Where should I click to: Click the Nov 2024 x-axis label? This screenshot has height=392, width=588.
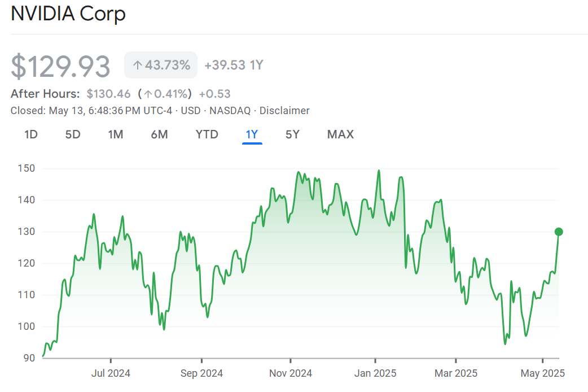click(291, 373)
